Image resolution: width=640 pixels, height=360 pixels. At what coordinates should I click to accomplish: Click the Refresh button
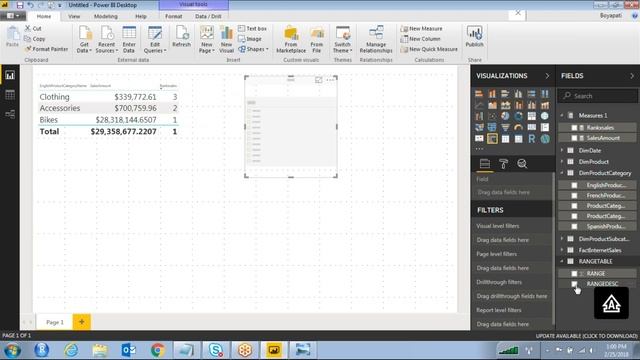181,37
